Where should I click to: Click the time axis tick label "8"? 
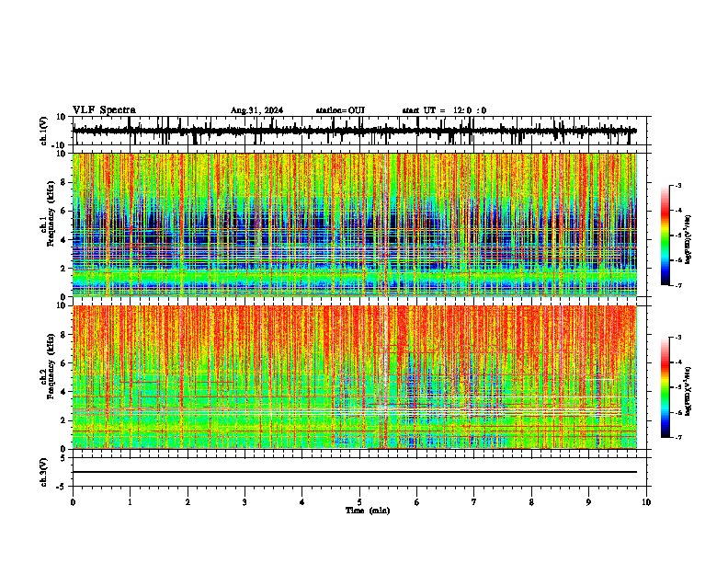coord(531,502)
